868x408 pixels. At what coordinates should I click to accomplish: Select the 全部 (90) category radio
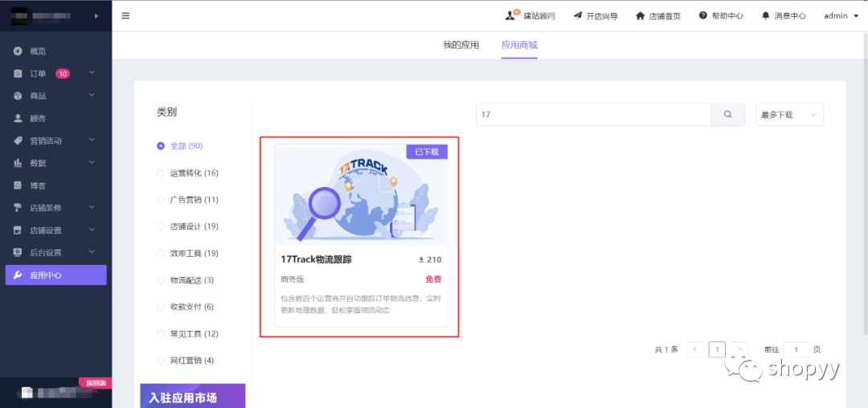click(x=161, y=146)
